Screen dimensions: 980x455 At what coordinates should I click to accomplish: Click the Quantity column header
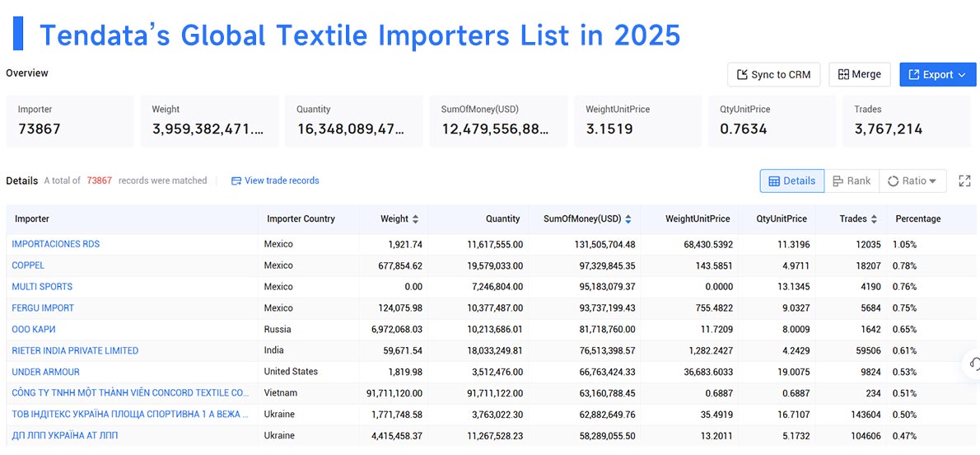pyautogui.click(x=502, y=219)
